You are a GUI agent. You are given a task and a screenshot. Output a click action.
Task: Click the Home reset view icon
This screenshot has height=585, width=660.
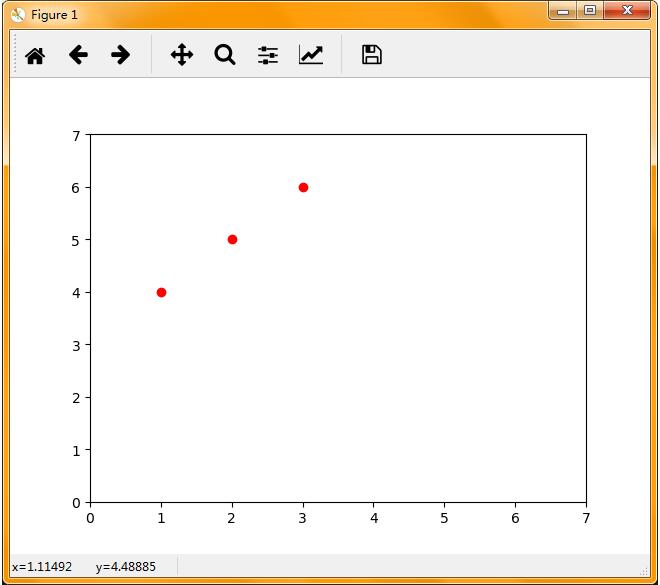click(35, 55)
